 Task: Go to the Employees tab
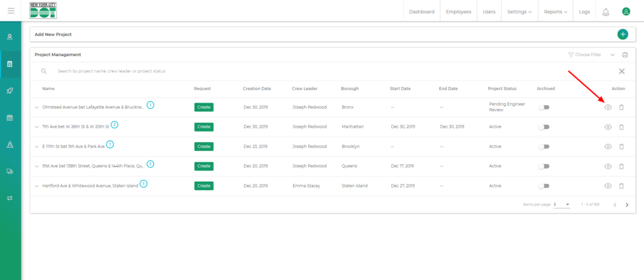pyautogui.click(x=458, y=11)
